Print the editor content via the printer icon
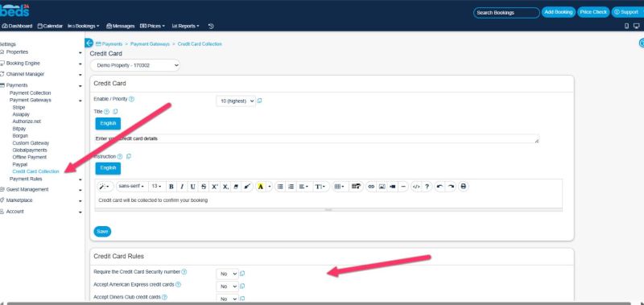 click(x=464, y=187)
